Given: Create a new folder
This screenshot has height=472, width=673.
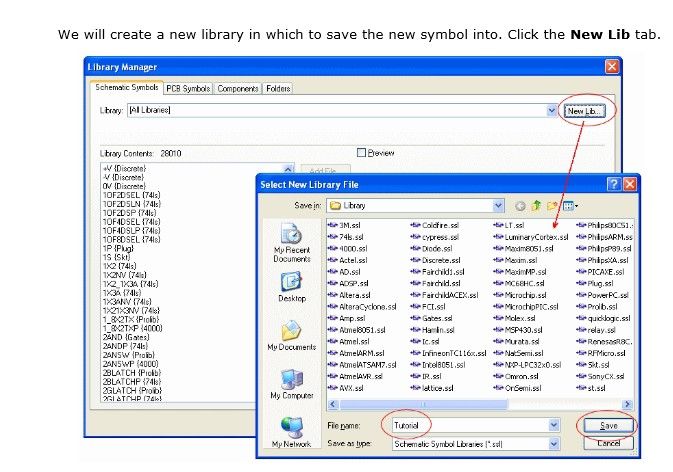Looking at the screenshot, I should pos(553,206).
